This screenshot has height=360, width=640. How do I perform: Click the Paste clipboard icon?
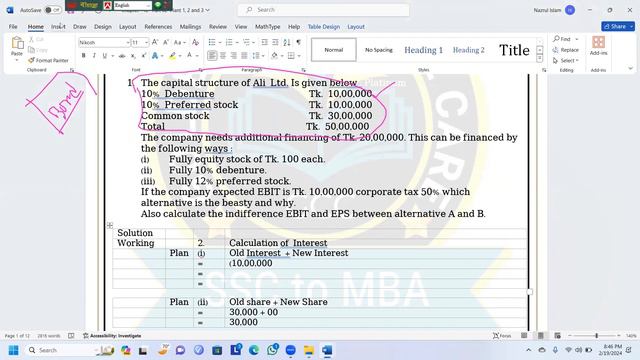[17, 42]
